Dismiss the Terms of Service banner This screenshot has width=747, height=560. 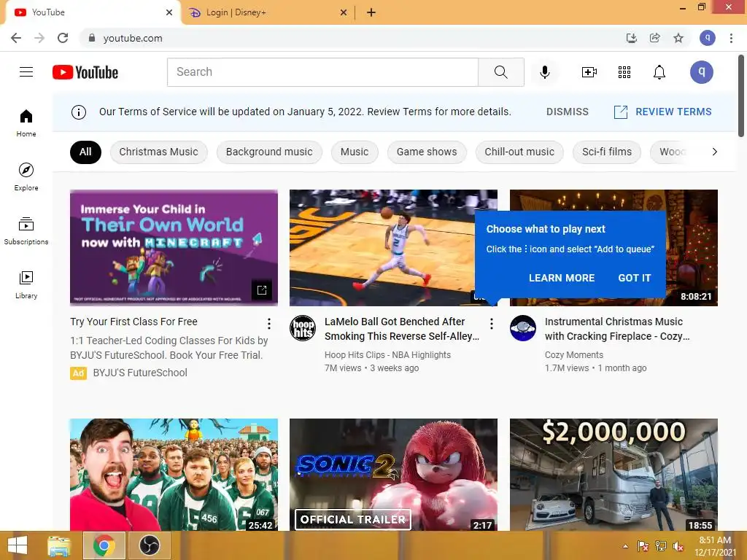click(x=567, y=112)
